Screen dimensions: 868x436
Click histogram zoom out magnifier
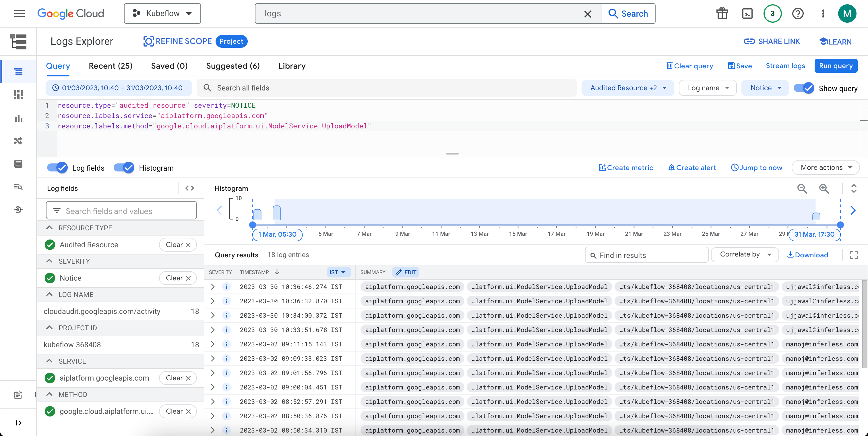(x=802, y=188)
